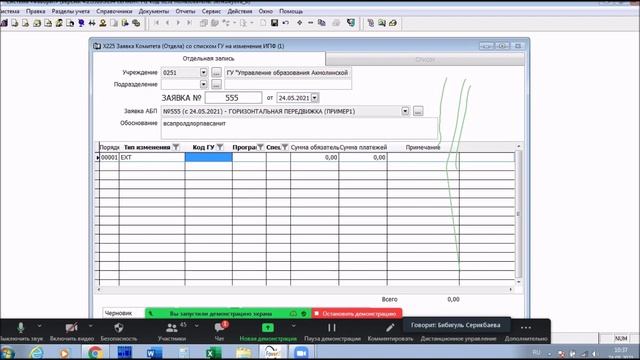The height and width of the screenshot is (360, 640).
Task: Open the date picker dropdown next to 24.05.2021
Action: pos(315,98)
